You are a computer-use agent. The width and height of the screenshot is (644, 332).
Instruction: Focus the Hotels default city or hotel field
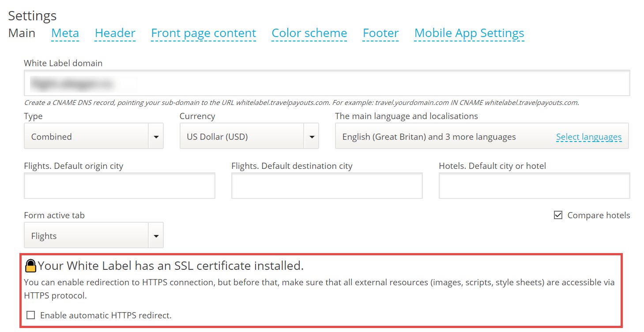(x=534, y=186)
